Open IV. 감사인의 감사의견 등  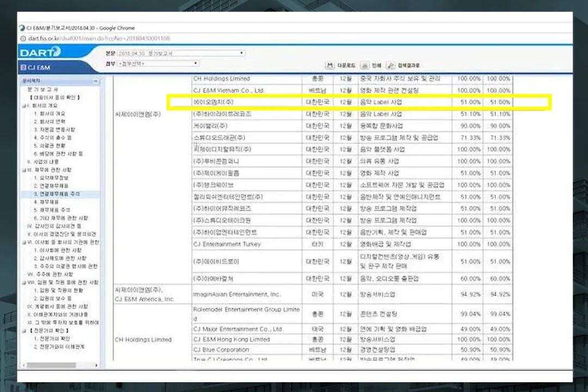54,226
